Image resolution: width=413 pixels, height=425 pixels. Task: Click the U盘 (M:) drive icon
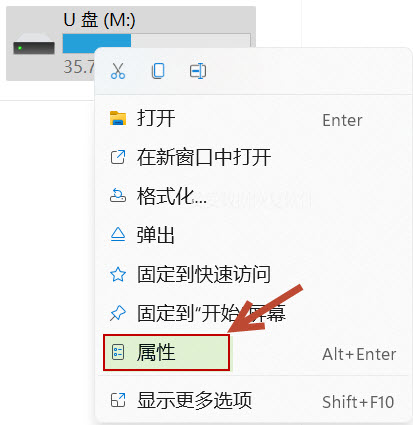[x=34, y=47]
